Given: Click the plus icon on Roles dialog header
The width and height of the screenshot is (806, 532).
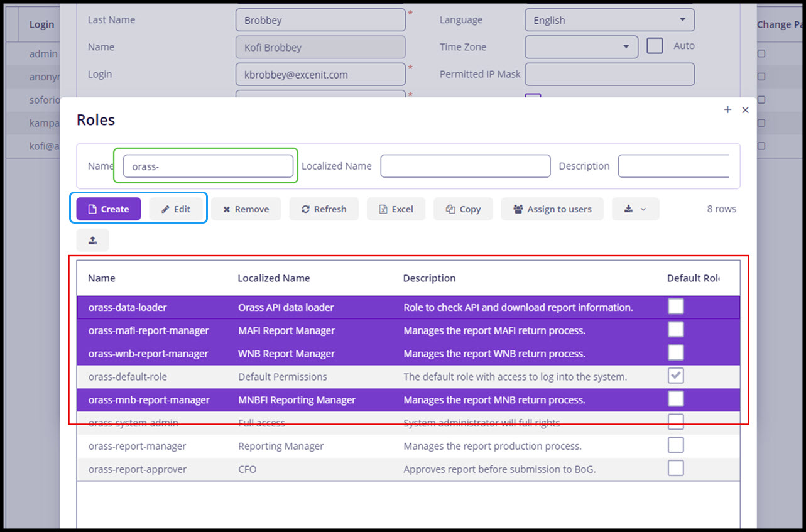Looking at the screenshot, I should pyautogui.click(x=727, y=109).
